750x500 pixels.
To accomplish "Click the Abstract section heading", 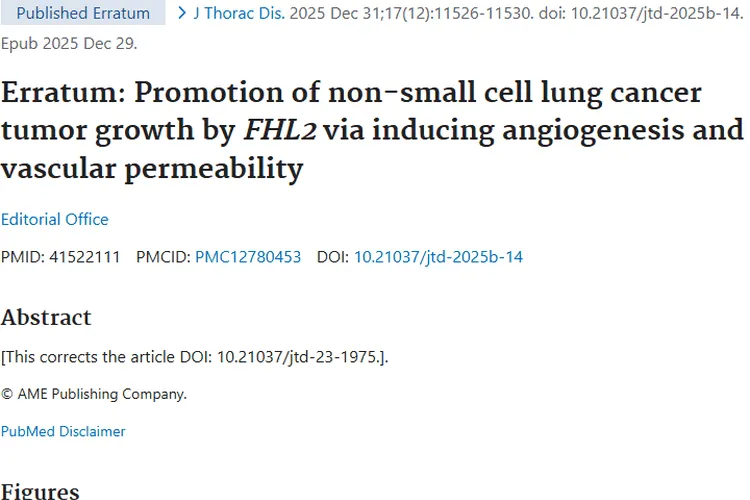I will point(46,318).
